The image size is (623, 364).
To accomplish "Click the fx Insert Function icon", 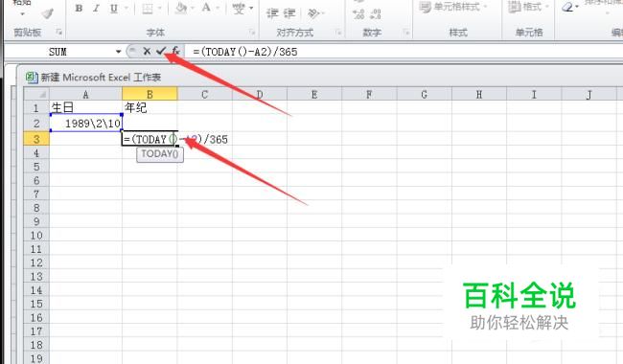I will point(175,51).
